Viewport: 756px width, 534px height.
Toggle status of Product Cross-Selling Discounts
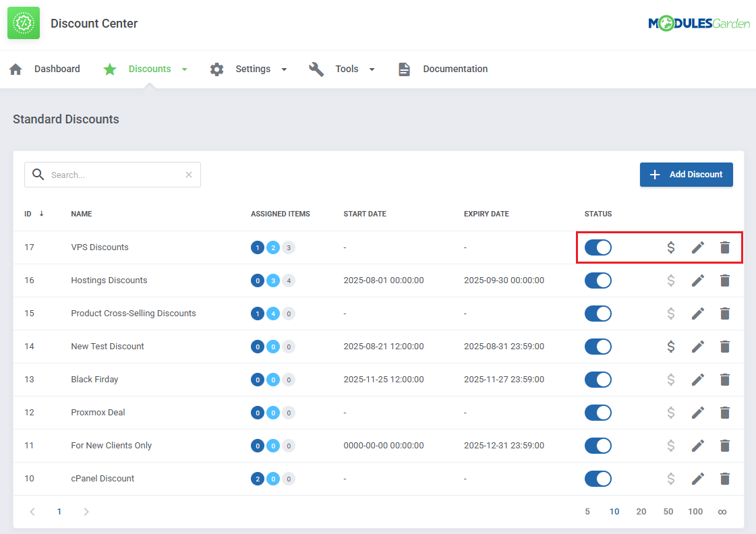(598, 314)
